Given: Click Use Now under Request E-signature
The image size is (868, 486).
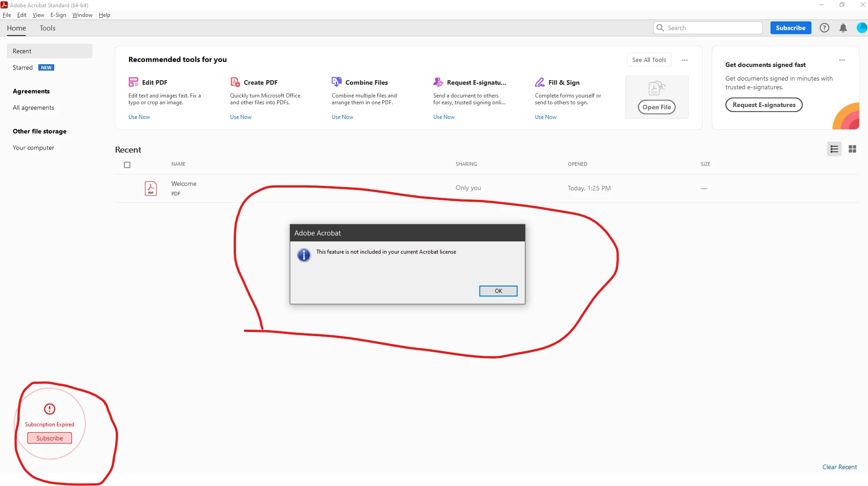Looking at the screenshot, I should click(444, 117).
